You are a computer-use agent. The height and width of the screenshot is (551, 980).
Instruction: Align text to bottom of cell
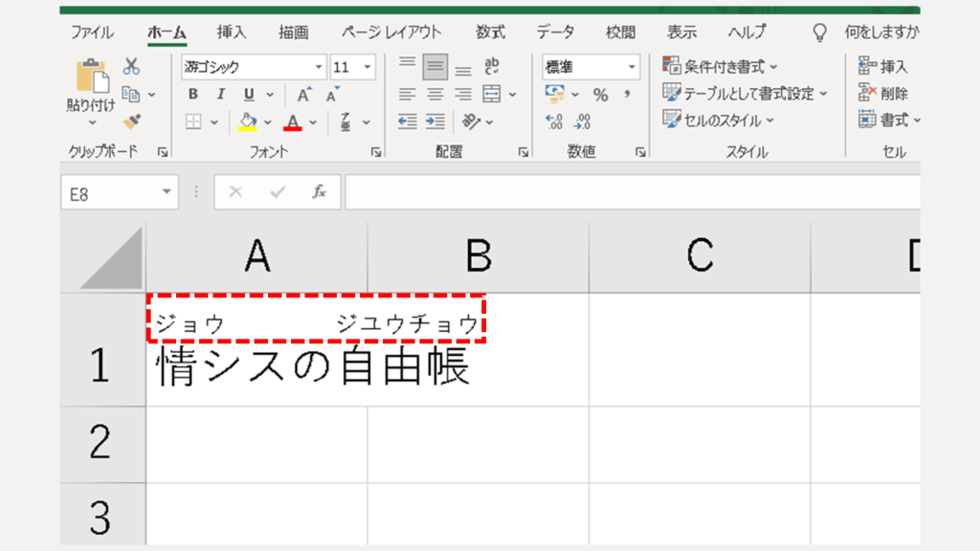(x=463, y=69)
